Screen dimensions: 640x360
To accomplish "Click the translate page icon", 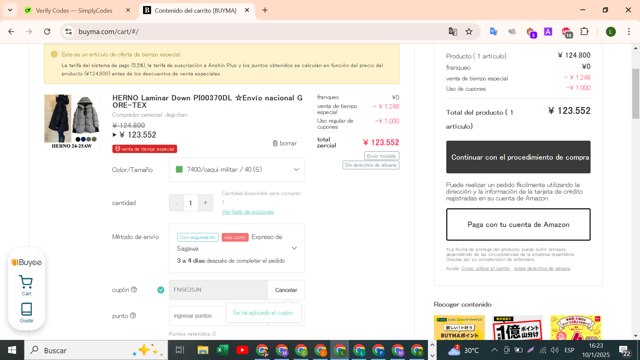I will tap(453, 31).
